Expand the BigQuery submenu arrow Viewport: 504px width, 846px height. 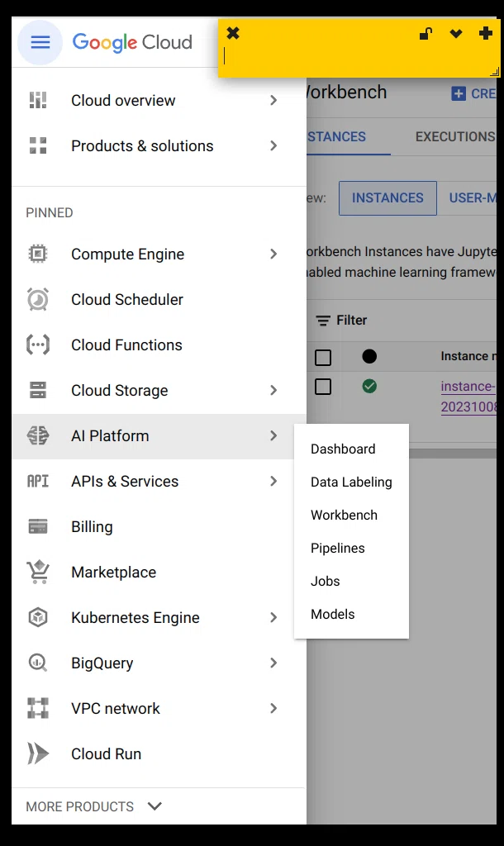click(273, 663)
